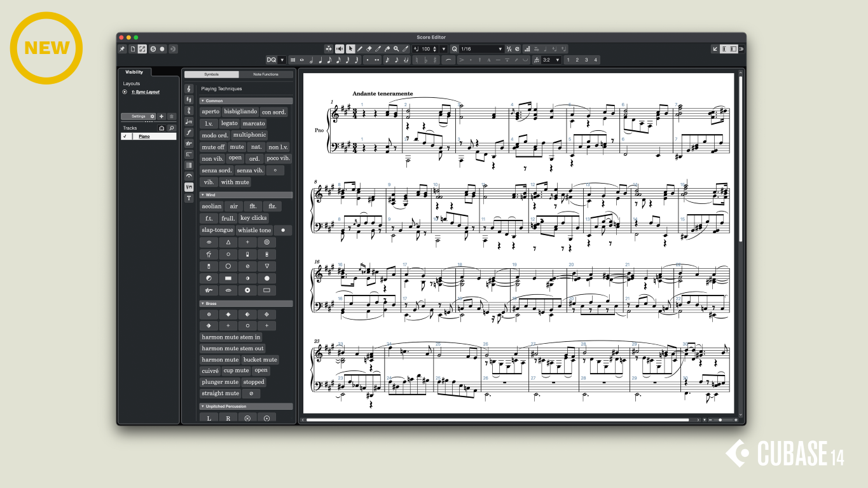The width and height of the screenshot is (868, 488).
Task: Insert a flat accidental
Action: (426, 60)
